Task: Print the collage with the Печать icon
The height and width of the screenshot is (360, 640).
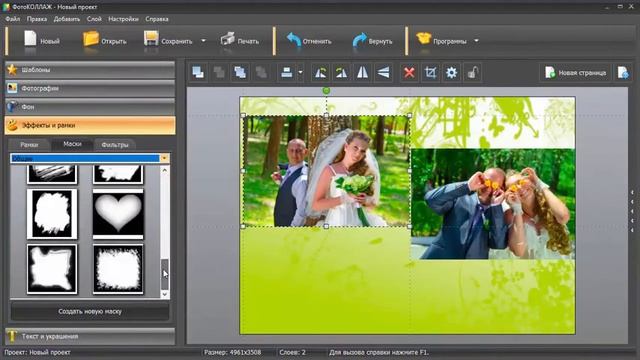Action: pos(228,39)
